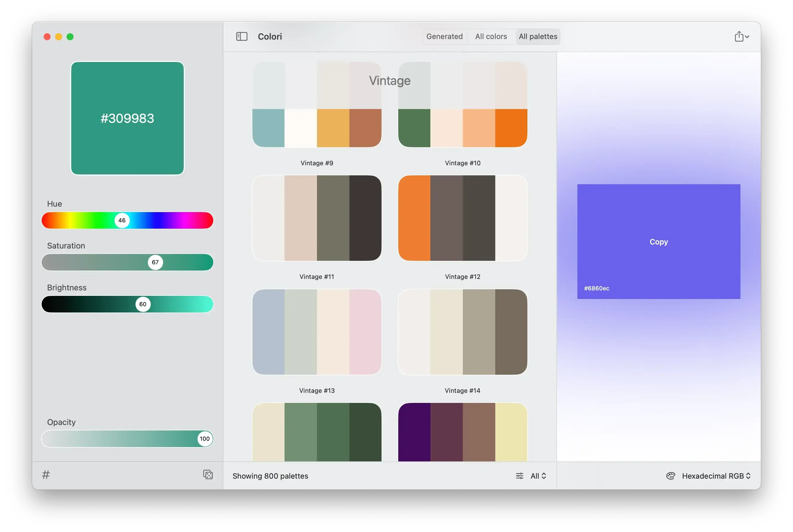Screen dimensions: 793x532
Task: Select the teal-blue swatch in Vintage #9
Action: 268,128
